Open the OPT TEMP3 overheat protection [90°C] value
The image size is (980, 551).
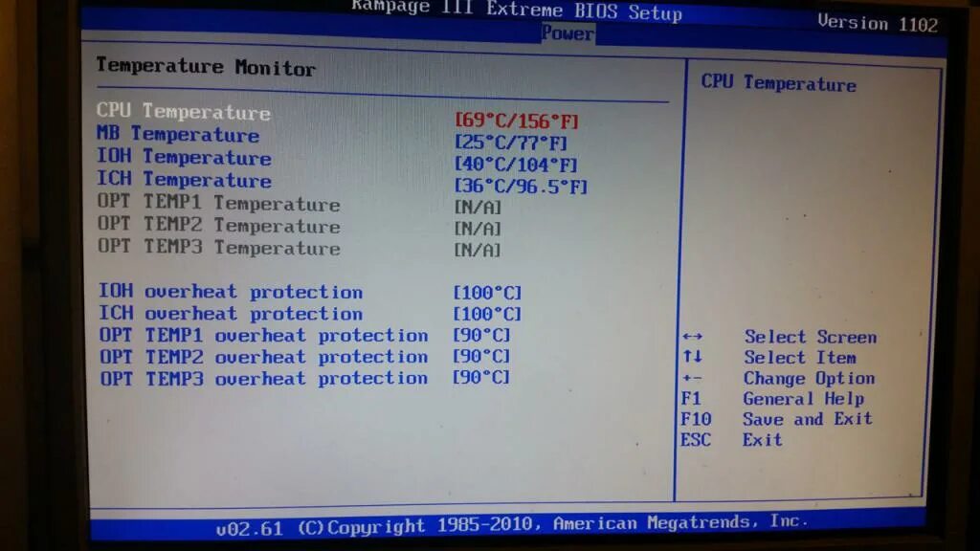click(481, 377)
